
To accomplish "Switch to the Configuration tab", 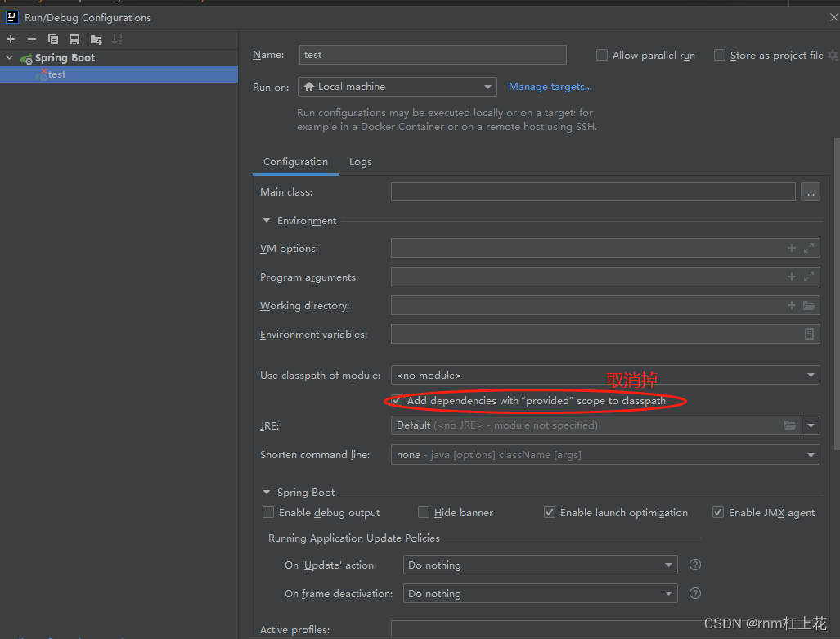I will click(x=296, y=162).
